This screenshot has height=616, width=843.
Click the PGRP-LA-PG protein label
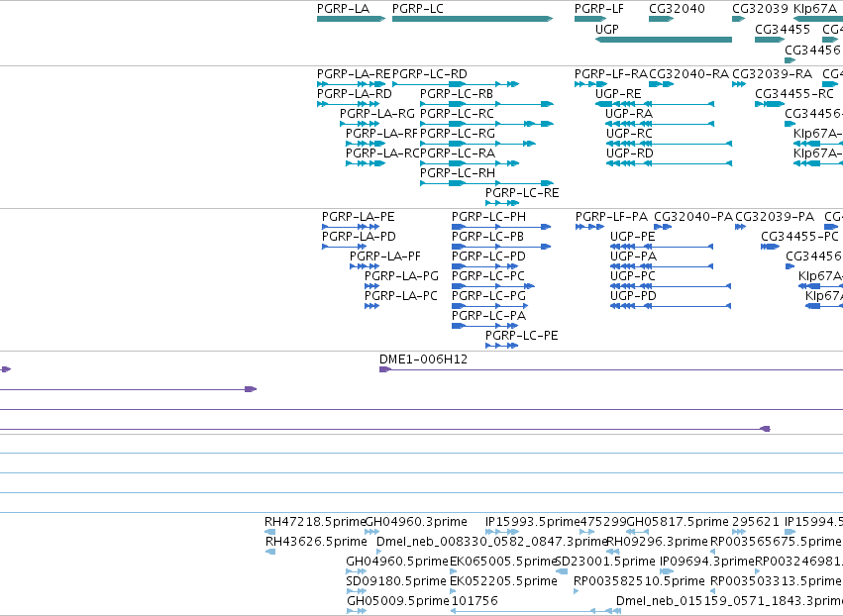[x=401, y=276]
